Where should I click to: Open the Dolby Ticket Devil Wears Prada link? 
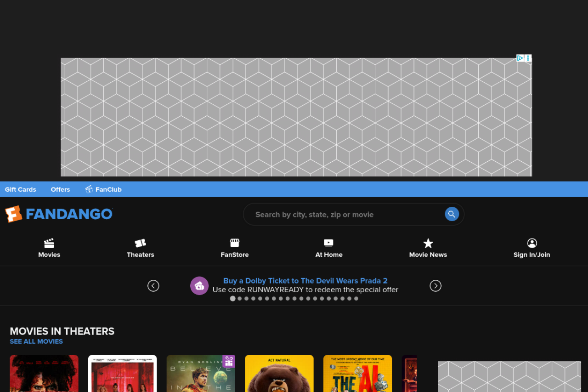tap(305, 281)
